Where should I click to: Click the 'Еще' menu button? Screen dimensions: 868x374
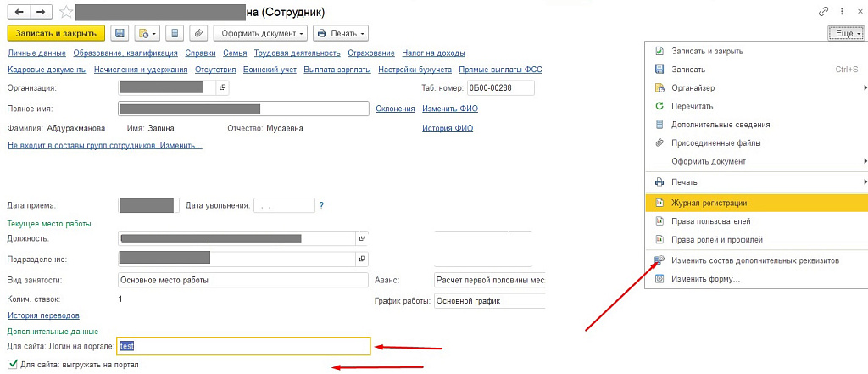[x=848, y=33]
